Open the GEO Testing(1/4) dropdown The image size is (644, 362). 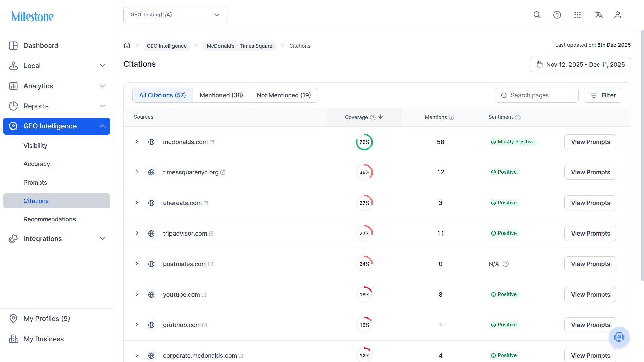176,15
